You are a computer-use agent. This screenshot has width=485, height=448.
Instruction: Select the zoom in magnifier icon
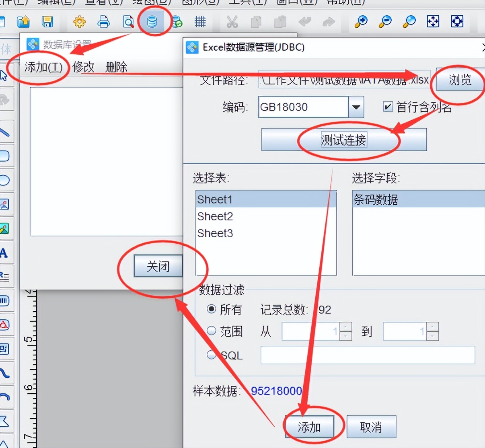[x=361, y=22]
